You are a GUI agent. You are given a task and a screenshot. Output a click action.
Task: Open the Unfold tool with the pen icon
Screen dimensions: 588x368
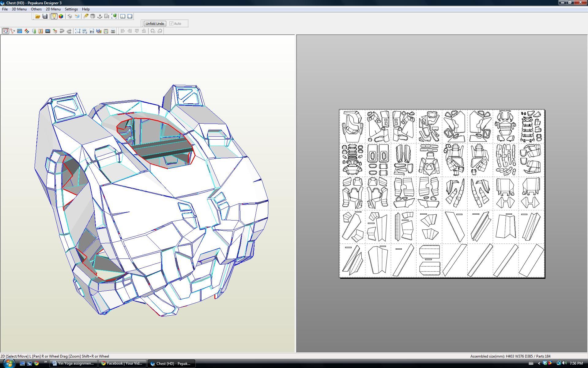[x=85, y=16]
